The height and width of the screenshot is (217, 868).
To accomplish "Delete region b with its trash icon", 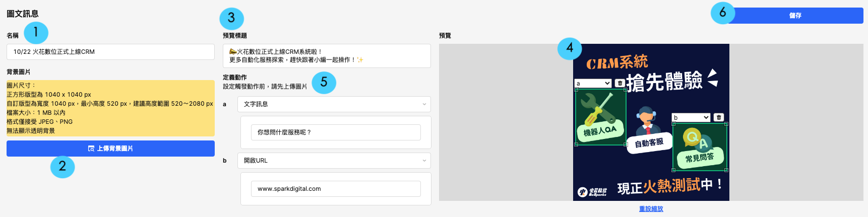I will [719, 117].
